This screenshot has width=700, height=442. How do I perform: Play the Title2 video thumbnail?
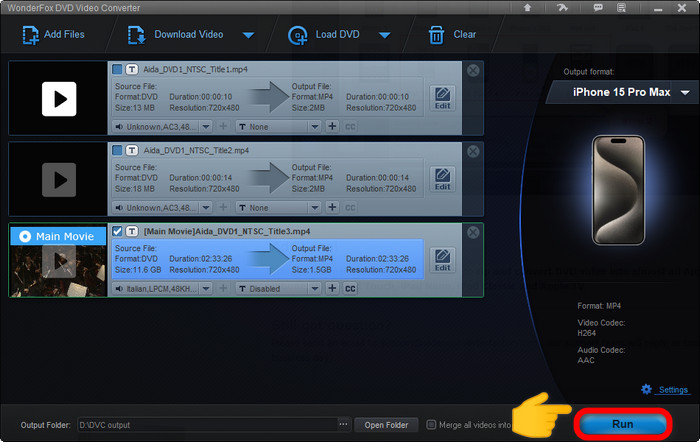(x=59, y=180)
